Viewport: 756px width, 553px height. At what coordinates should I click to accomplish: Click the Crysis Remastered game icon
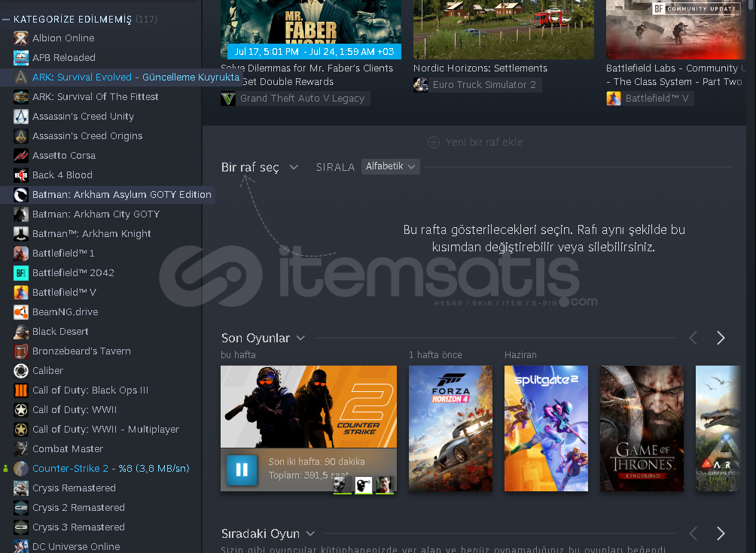[x=21, y=488]
